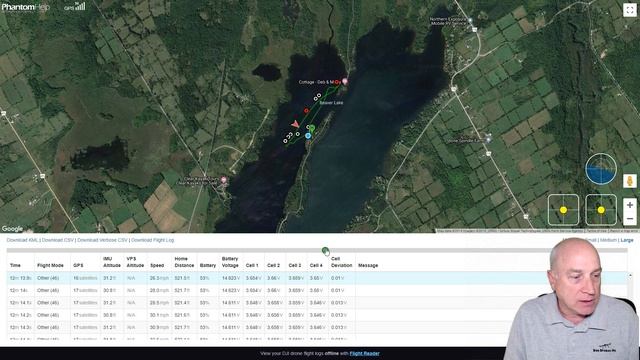Click the blue attitude horizon indicator
This screenshot has height=360, width=640.
coord(601,169)
